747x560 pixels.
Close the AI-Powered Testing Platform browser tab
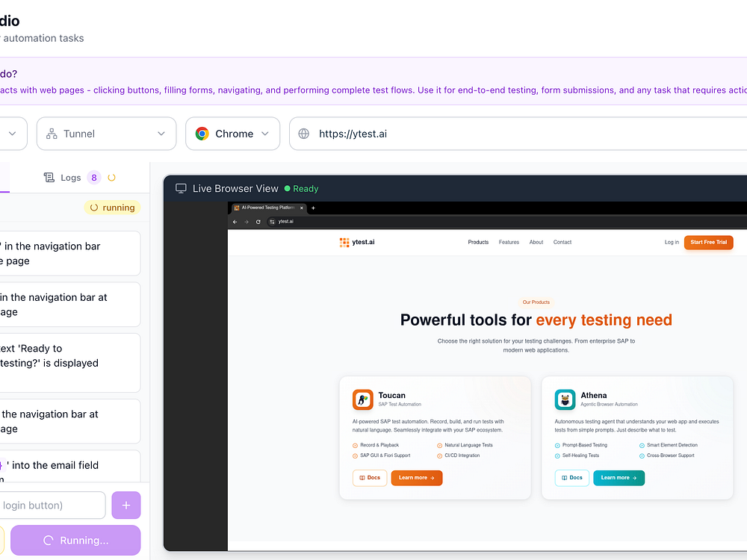[x=302, y=208]
